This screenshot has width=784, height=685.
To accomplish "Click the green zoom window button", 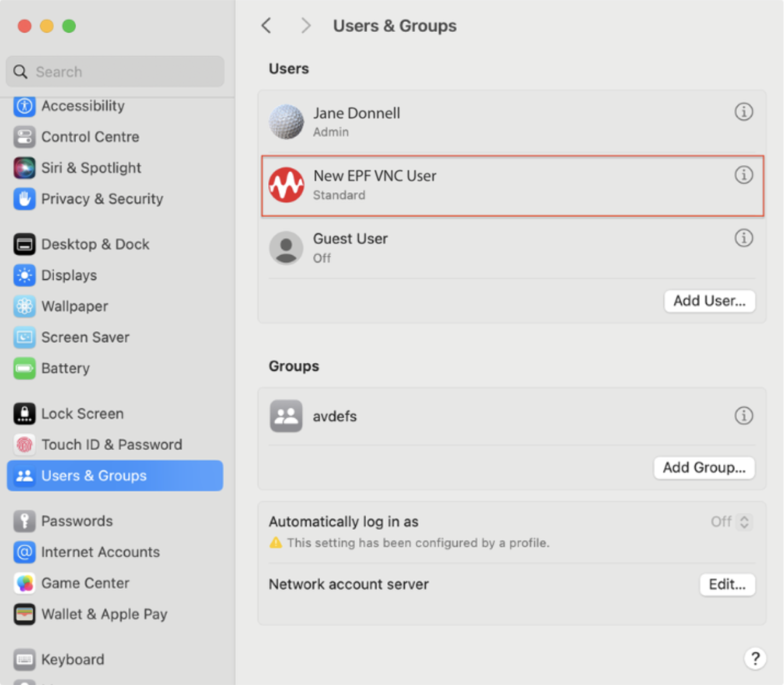I will click(69, 26).
